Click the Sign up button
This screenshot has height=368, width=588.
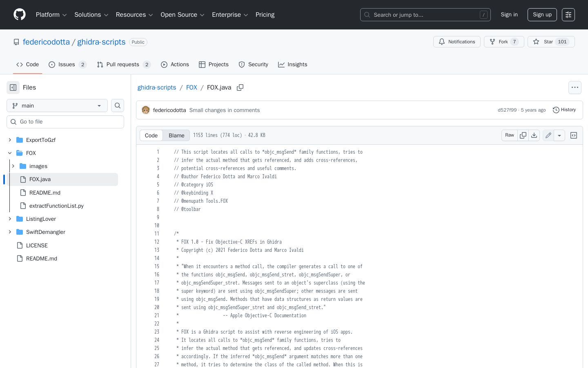click(x=542, y=15)
